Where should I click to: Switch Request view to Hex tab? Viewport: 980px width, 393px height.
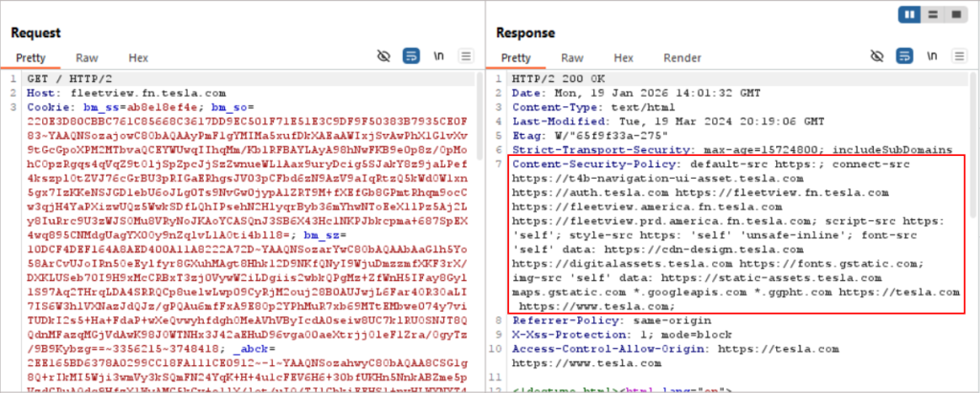138,57
